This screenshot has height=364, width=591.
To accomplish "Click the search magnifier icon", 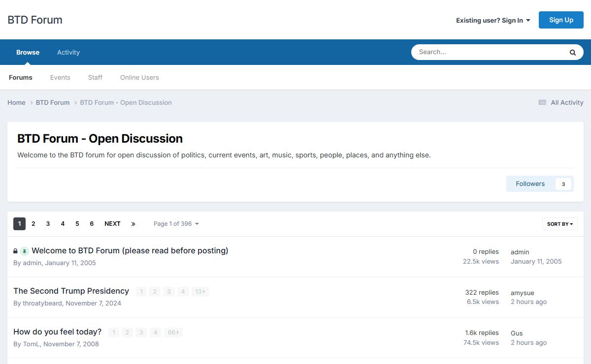I will tap(572, 52).
